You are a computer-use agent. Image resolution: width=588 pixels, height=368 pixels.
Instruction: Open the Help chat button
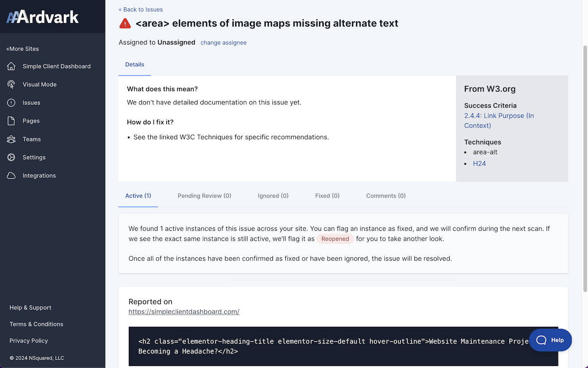[x=550, y=340]
